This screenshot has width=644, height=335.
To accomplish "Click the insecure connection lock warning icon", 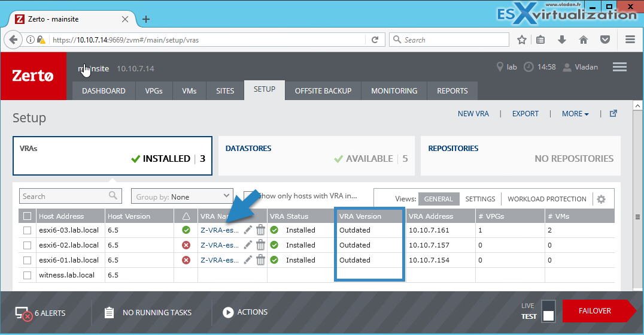I will (x=41, y=40).
